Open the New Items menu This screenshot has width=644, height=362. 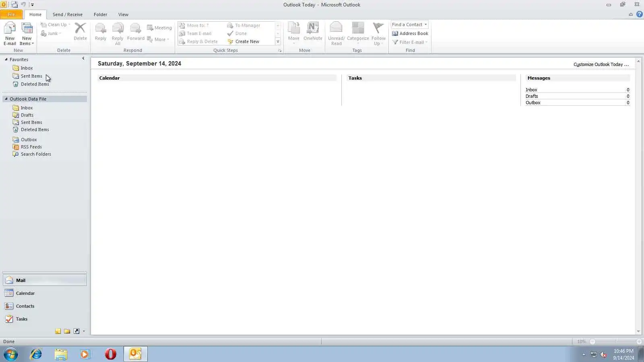(x=27, y=34)
